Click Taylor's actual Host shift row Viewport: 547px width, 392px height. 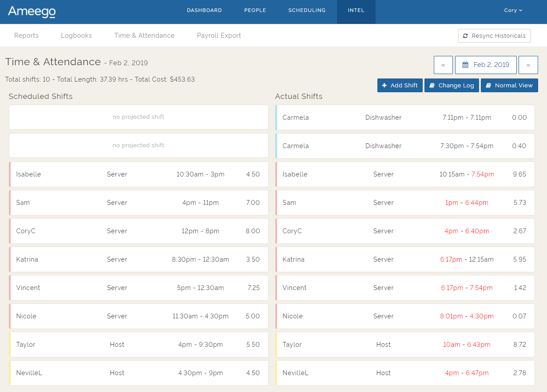click(405, 345)
